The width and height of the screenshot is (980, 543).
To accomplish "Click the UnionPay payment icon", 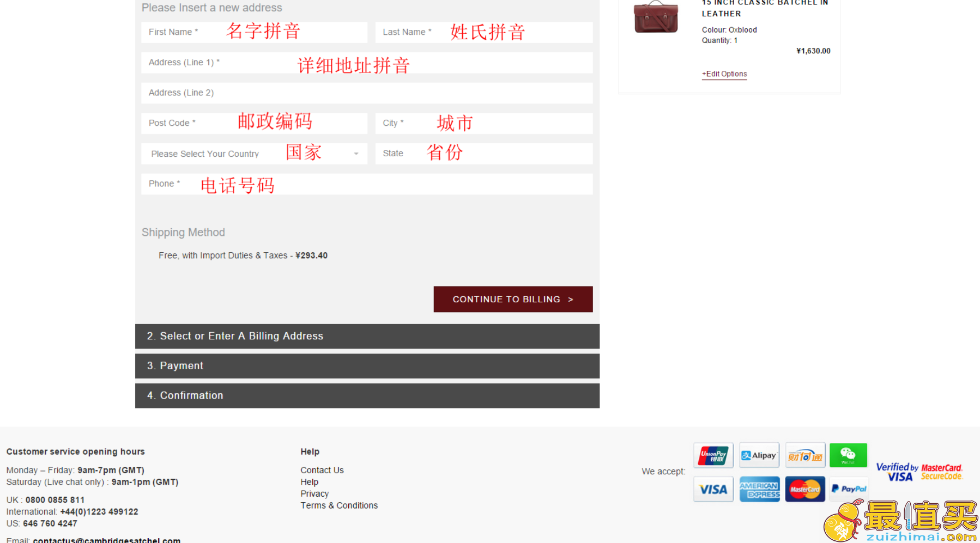I will [x=713, y=455].
